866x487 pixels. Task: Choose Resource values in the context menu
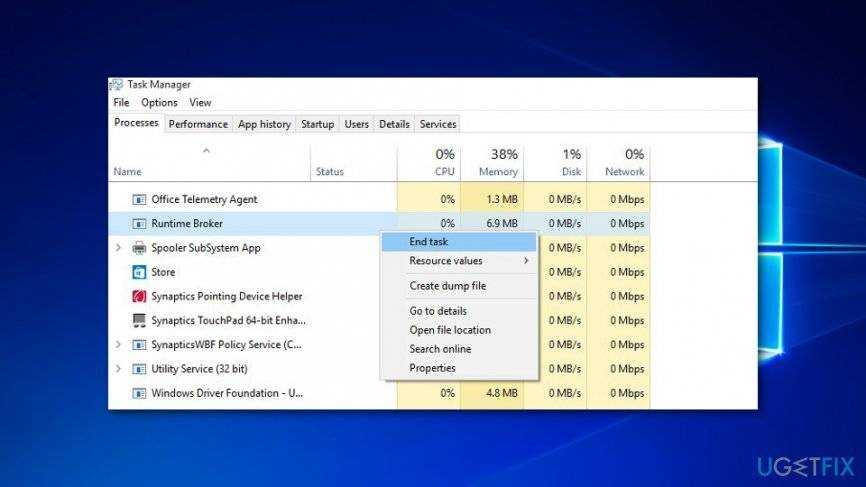459,261
